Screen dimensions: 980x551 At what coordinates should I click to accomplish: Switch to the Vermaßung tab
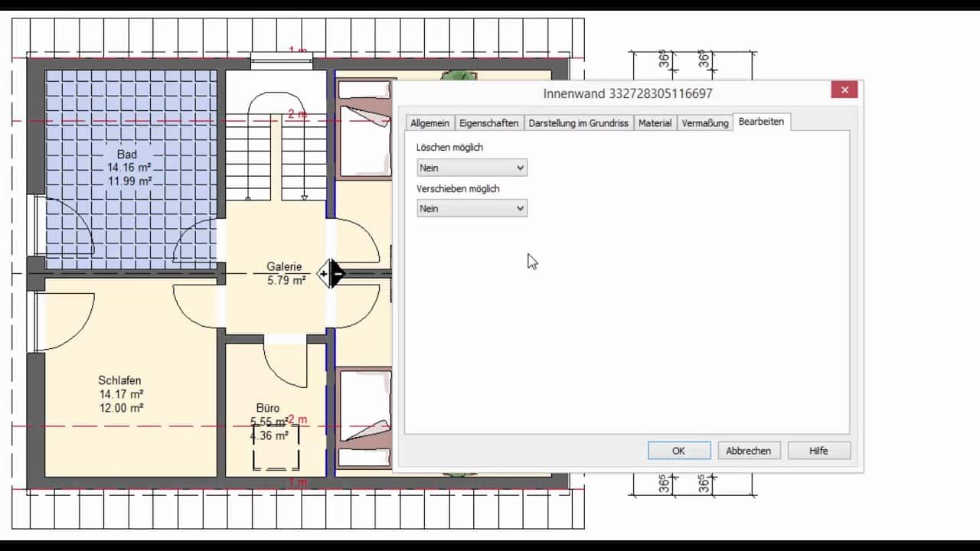[x=705, y=122]
